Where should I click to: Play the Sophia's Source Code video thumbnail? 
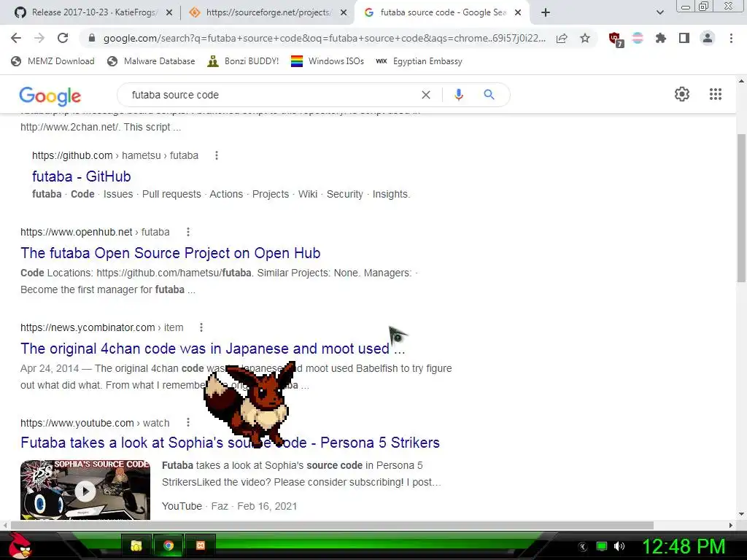(85, 490)
